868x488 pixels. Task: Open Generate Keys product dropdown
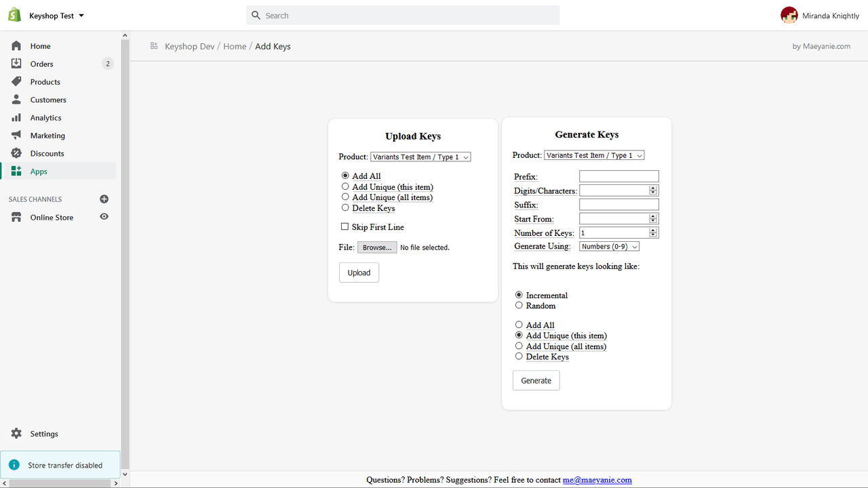pyautogui.click(x=594, y=155)
